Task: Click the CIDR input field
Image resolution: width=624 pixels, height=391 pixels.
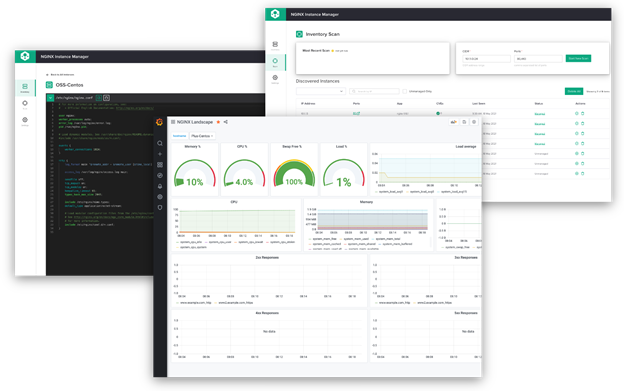Action: pos(486,59)
